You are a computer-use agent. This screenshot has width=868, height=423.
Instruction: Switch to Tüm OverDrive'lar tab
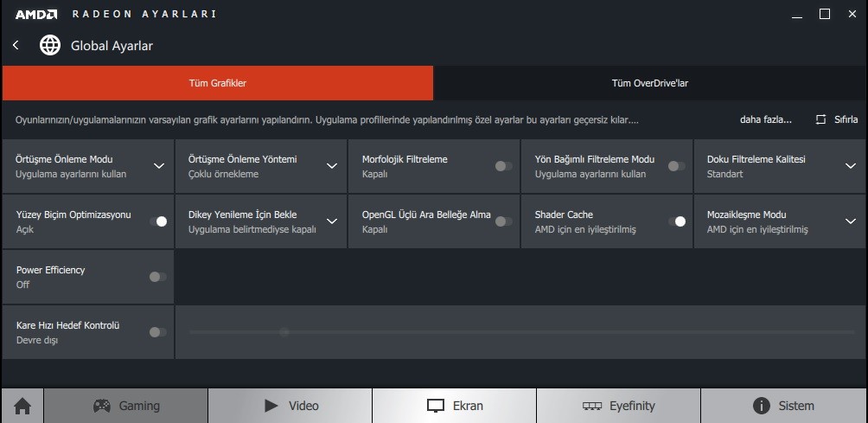[650, 83]
